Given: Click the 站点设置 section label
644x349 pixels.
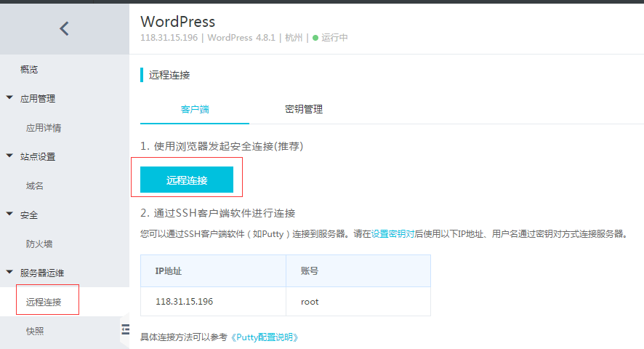Looking at the screenshot, I should [x=38, y=156].
